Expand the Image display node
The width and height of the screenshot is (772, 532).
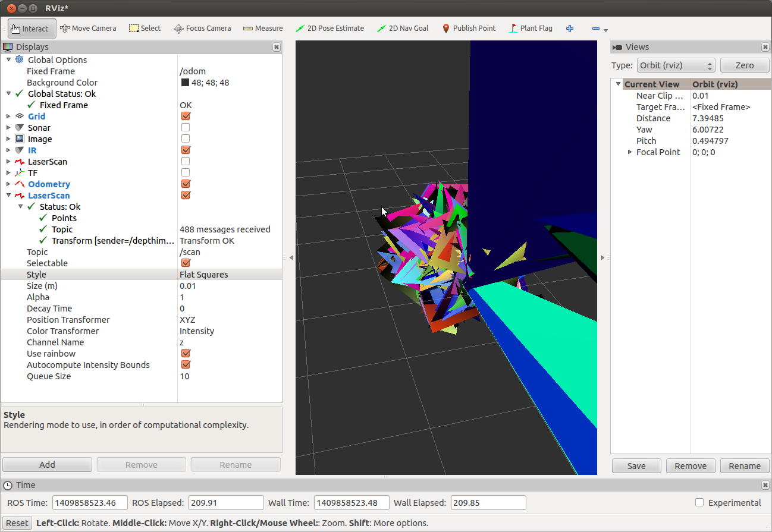(8, 138)
